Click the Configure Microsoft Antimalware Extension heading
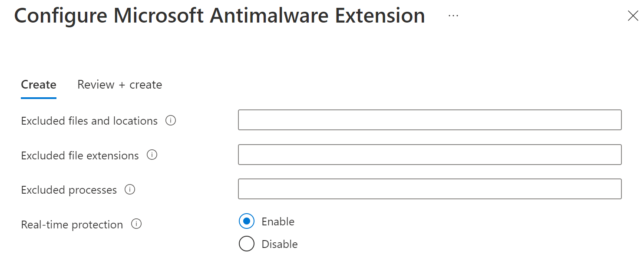This screenshot has height=264, width=644. click(219, 16)
